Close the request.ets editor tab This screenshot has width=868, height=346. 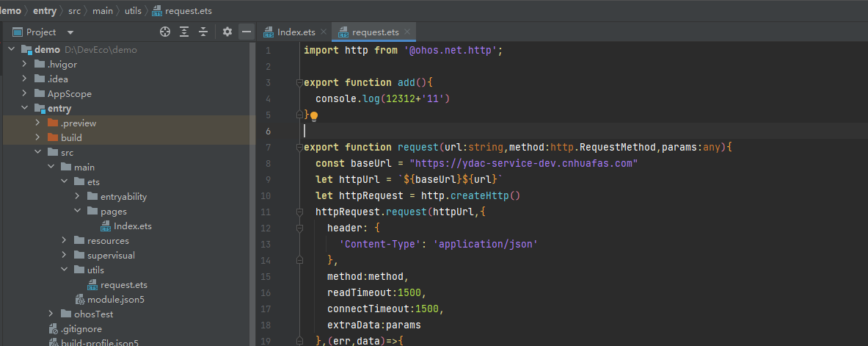pyautogui.click(x=407, y=32)
